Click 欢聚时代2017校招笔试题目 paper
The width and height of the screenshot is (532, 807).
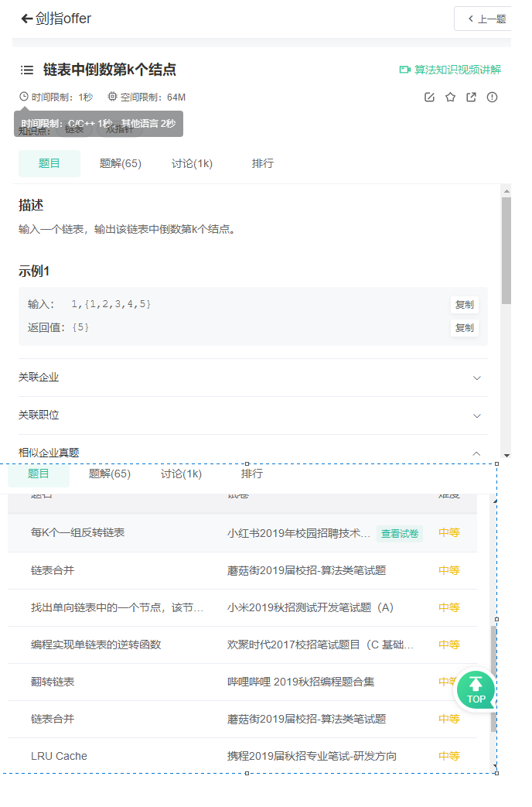[x=321, y=645]
